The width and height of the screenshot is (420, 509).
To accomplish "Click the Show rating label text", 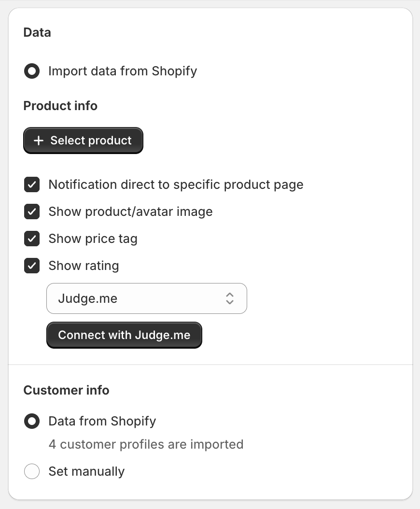I will tap(84, 266).
